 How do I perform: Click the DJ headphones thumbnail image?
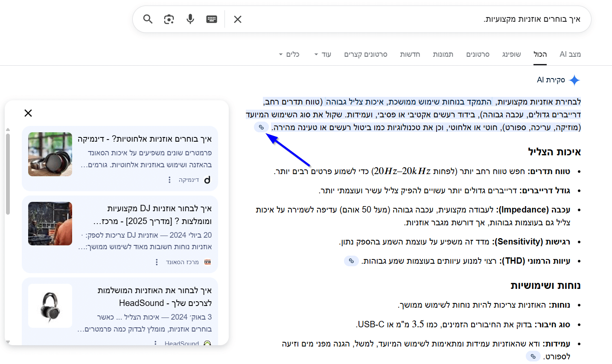tap(50, 223)
